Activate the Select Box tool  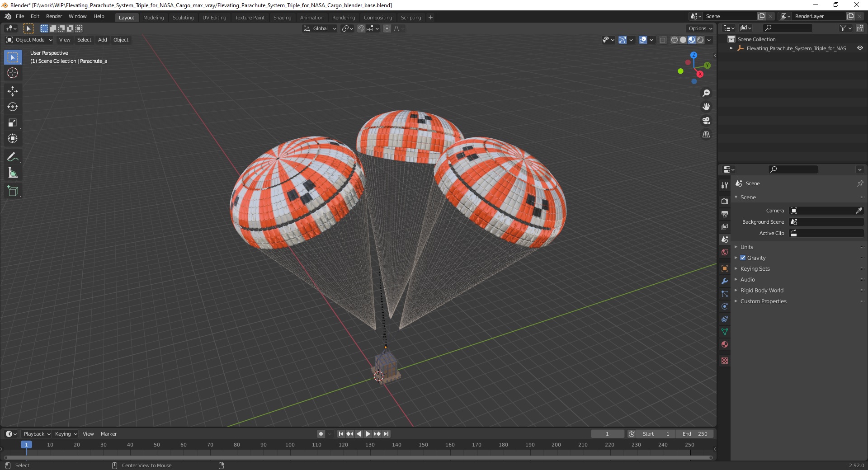pos(13,57)
